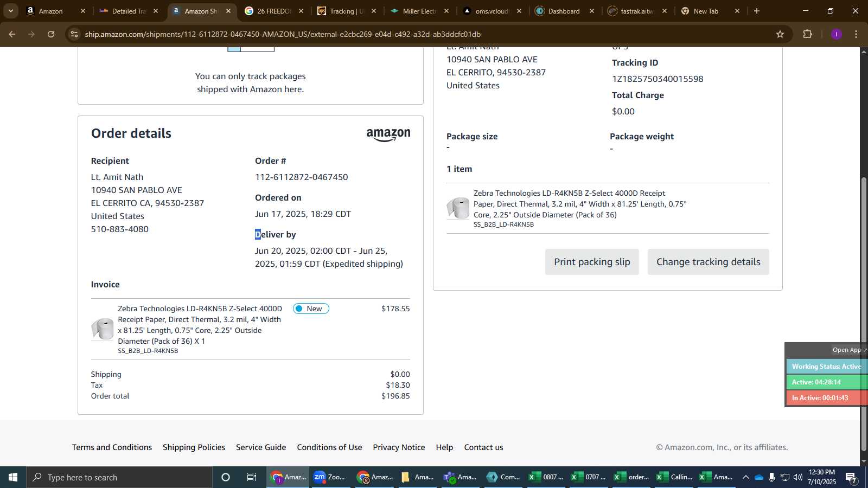Open Shipping Policies link
Image resolution: width=868 pixels, height=488 pixels.
point(194,447)
